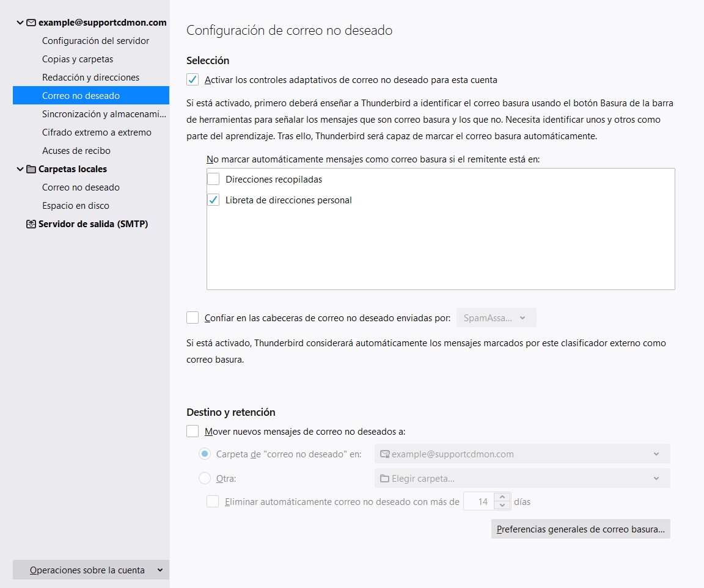Go to Cifrado extremo a extremo
This screenshot has height=588, width=704.
tap(97, 132)
